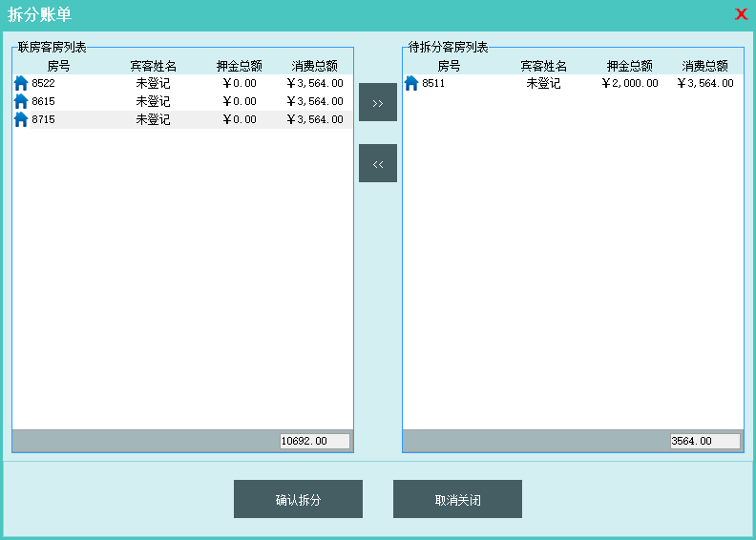Click 房号 column header in right list
756x540 pixels.
coord(449,66)
